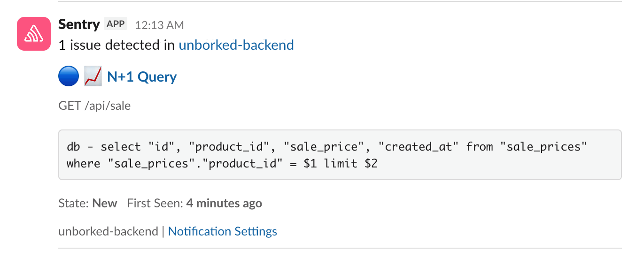644x258 pixels.
Task: Open the unborked-backend project link
Action: [236, 45]
